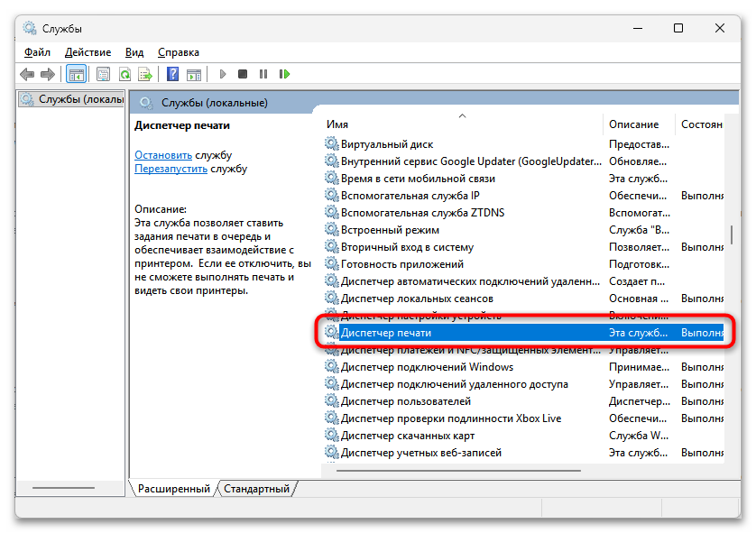
Task: Start the selected service with play icon
Action: [223, 73]
